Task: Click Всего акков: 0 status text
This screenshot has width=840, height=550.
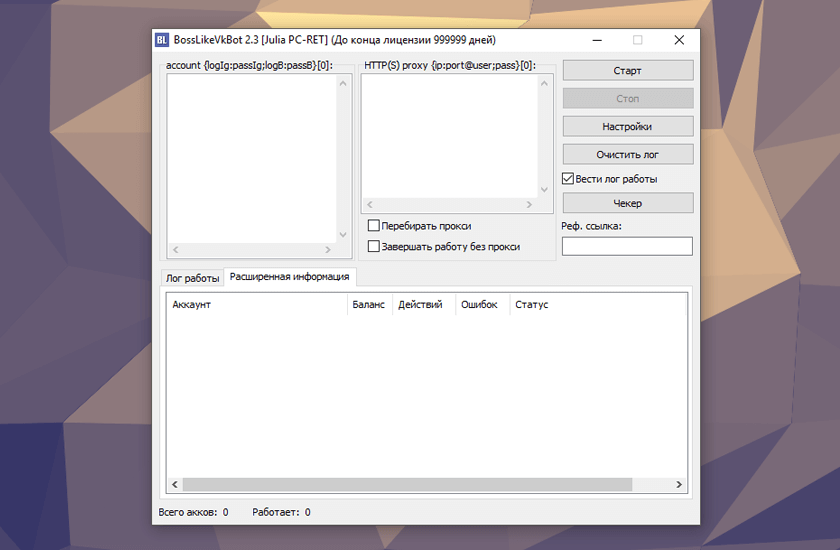Action: tap(193, 512)
